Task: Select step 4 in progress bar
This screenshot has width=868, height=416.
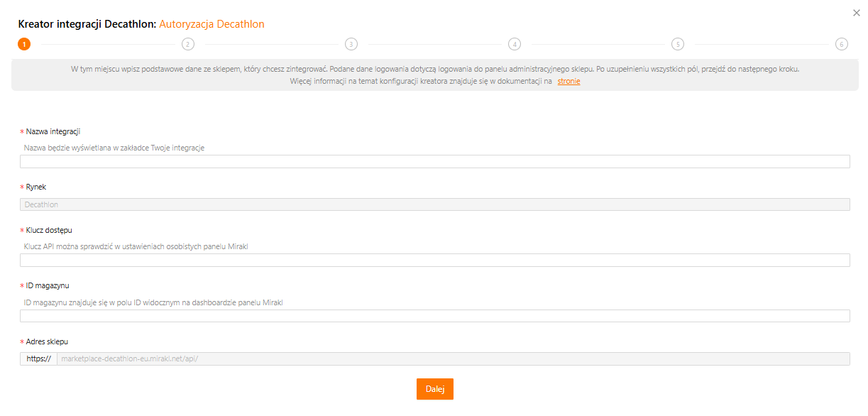Action: [x=515, y=44]
